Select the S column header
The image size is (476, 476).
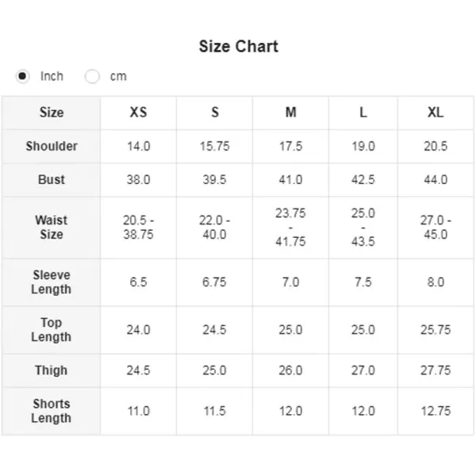[x=215, y=113]
